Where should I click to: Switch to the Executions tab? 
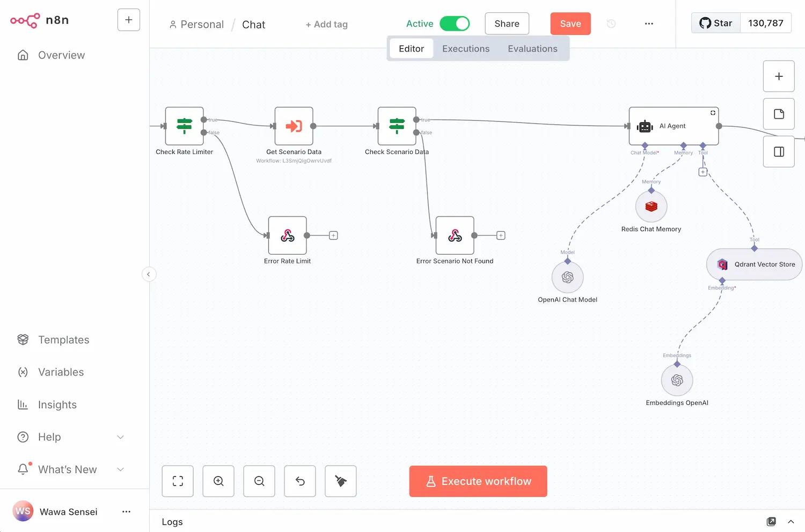[465, 49]
